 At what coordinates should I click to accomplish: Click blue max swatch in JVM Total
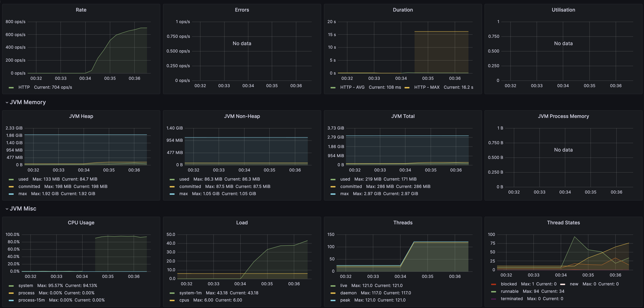333,194
